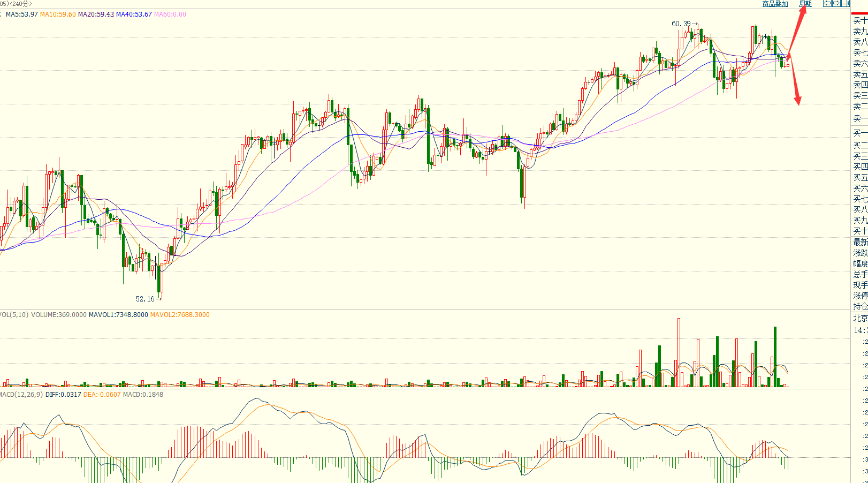Click the 卖十 order book row
The height and width of the screenshot is (483, 868).
coord(860,20)
